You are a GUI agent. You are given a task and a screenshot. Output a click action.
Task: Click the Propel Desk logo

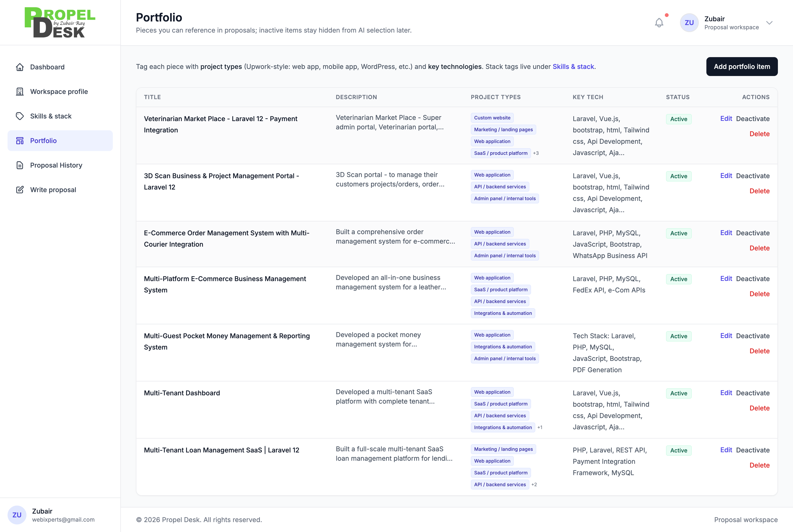point(60,22)
